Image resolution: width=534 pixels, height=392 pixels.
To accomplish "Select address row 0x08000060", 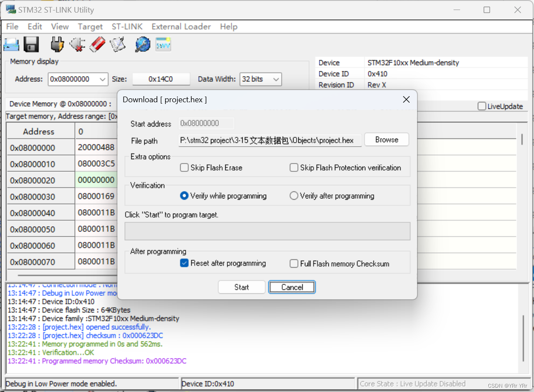I will [41, 246].
